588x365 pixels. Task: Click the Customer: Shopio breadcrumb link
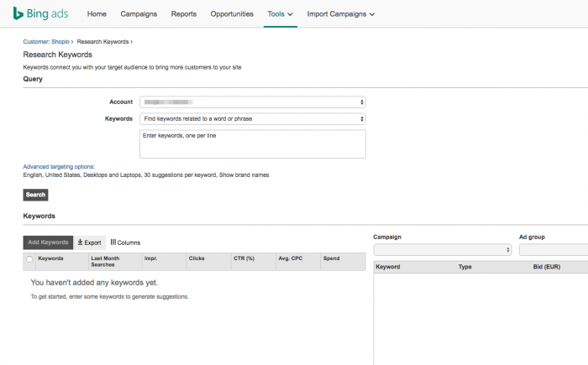[x=46, y=41]
